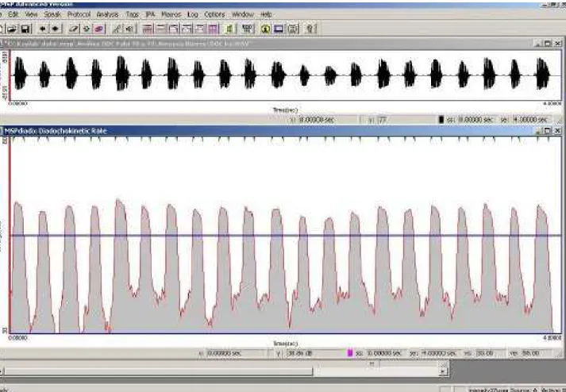The height and width of the screenshot is (392, 566).
Task: Click the vs field in Diadochokinetic window
Action: (490, 353)
